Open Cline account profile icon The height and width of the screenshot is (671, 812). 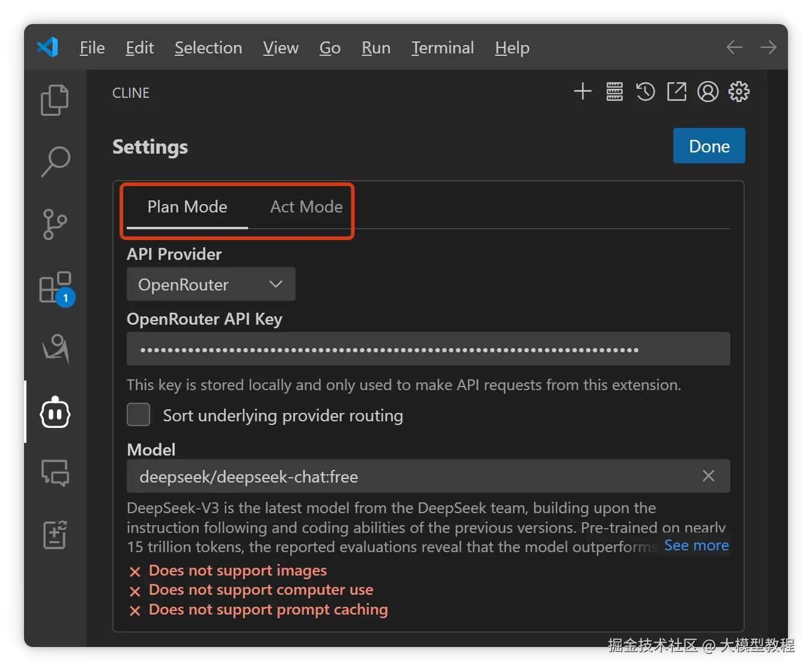[708, 92]
